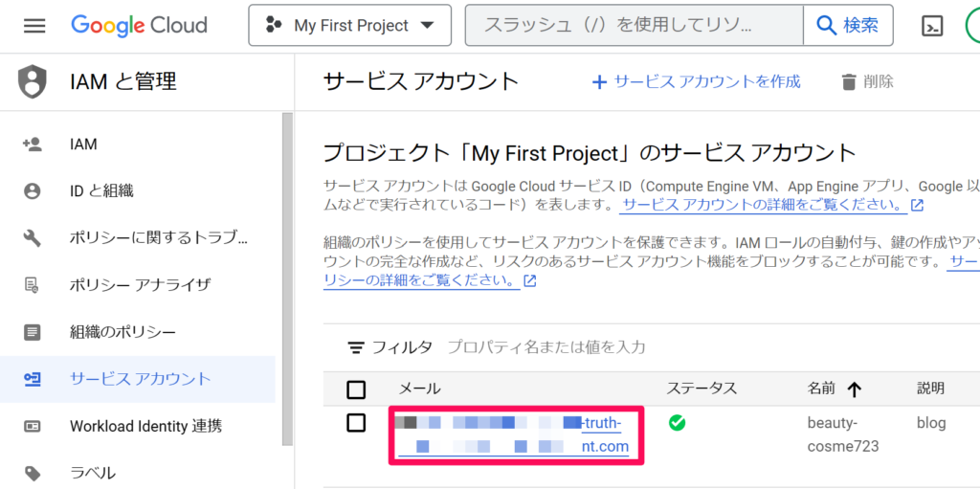Click the project service accounts heading
980x489 pixels.
click(590, 152)
